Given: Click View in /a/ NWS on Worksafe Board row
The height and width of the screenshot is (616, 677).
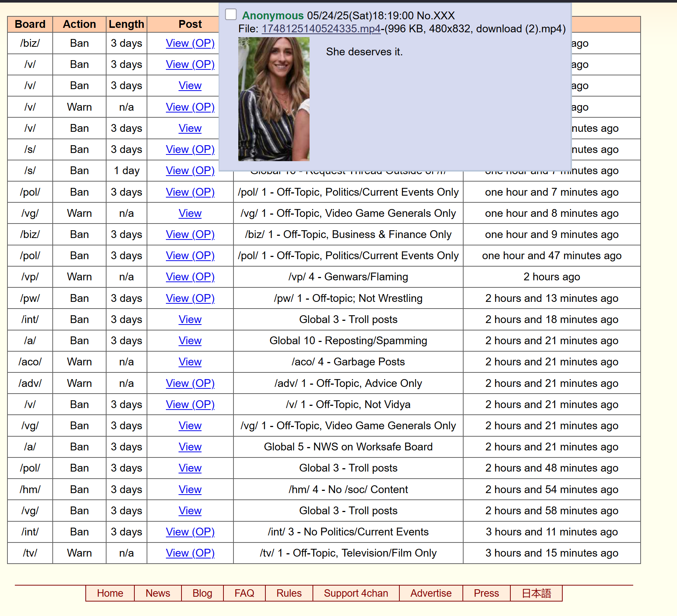Looking at the screenshot, I should point(190,447).
